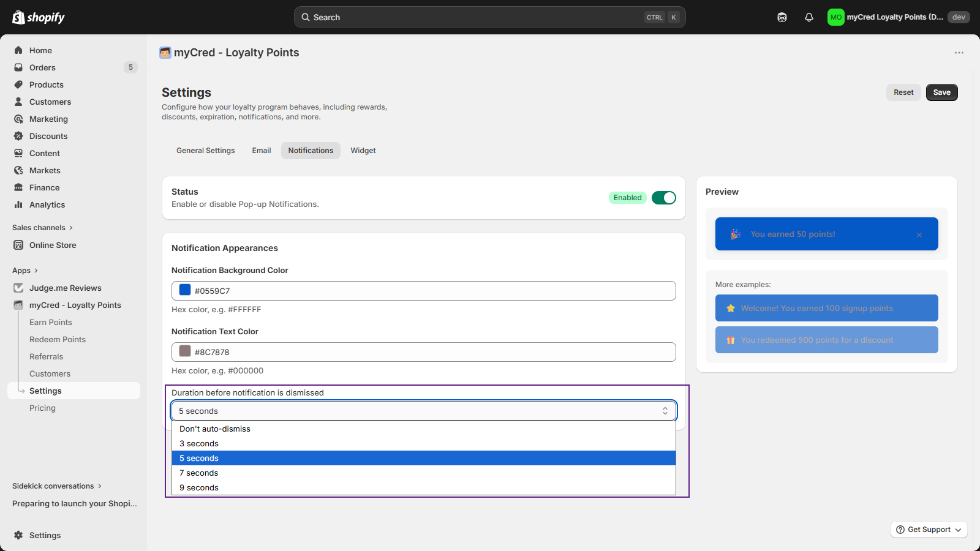Disable the pop-up notifications status toggle
This screenshot has height=551, width=980.
tap(663, 198)
